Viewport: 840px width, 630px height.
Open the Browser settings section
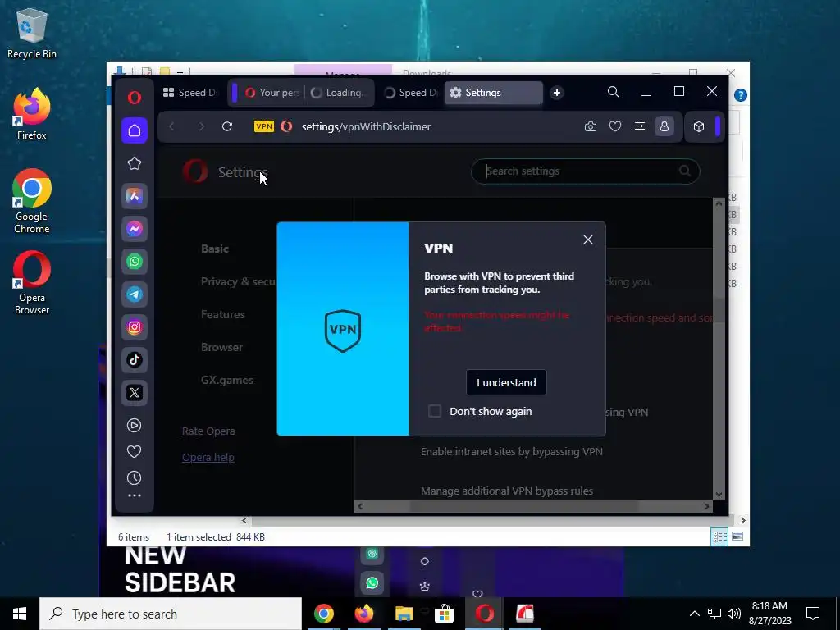(x=221, y=347)
